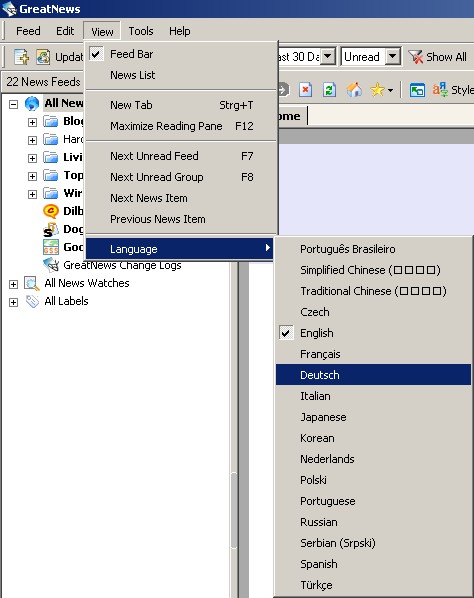474x598 pixels.
Task: Choose Previous News Item entry
Action: [182, 219]
